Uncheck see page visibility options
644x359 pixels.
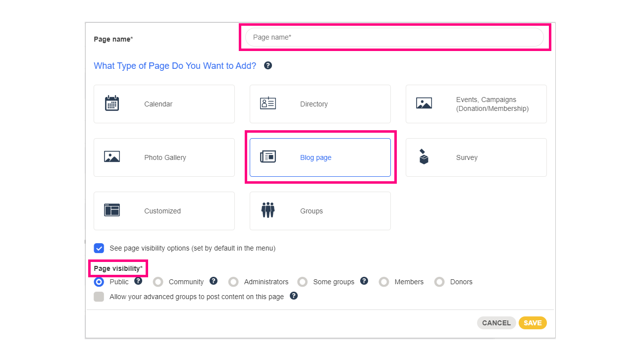coord(99,248)
